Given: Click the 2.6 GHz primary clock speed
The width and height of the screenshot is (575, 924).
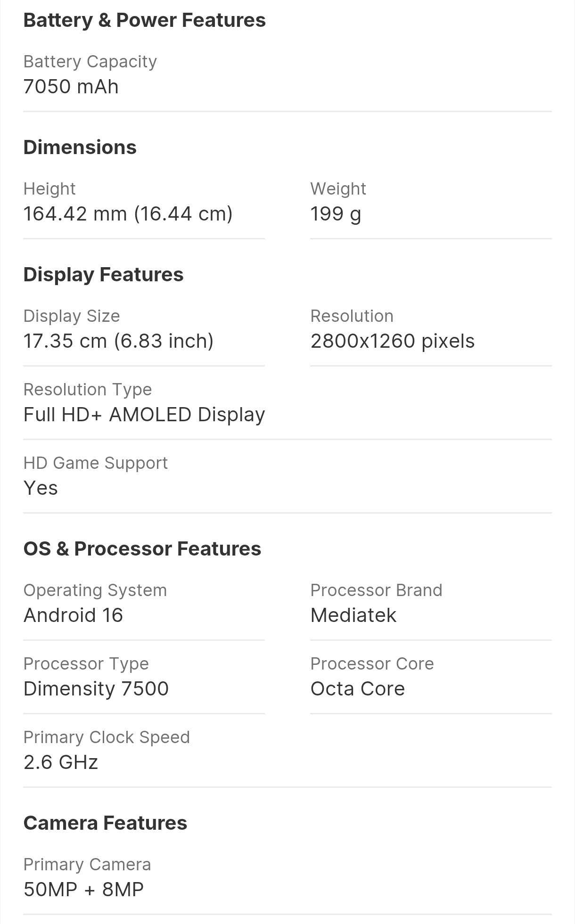Looking at the screenshot, I should [x=61, y=762].
